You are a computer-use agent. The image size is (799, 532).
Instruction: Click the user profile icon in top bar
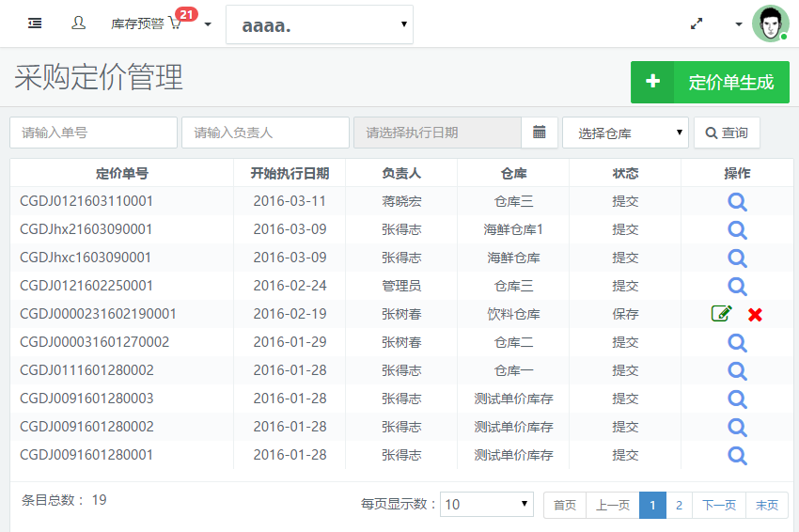(x=79, y=23)
